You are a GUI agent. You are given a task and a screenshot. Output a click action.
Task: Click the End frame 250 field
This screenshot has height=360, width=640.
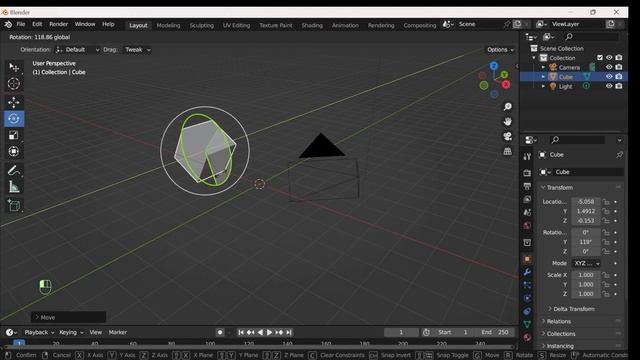coord(494,332)
